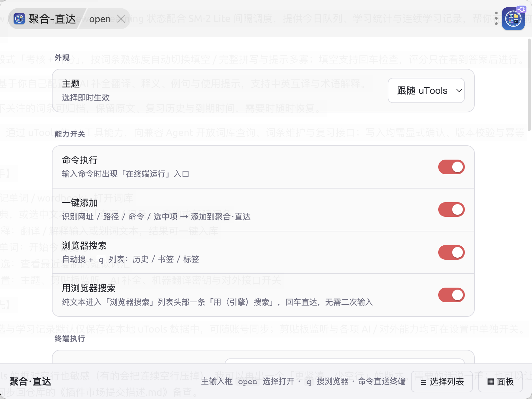The height and width of the screenshot is (399, 532).
Task: Click the 输入命令时出现「在终端运行」入口 description
Action: tap(126, 174)
